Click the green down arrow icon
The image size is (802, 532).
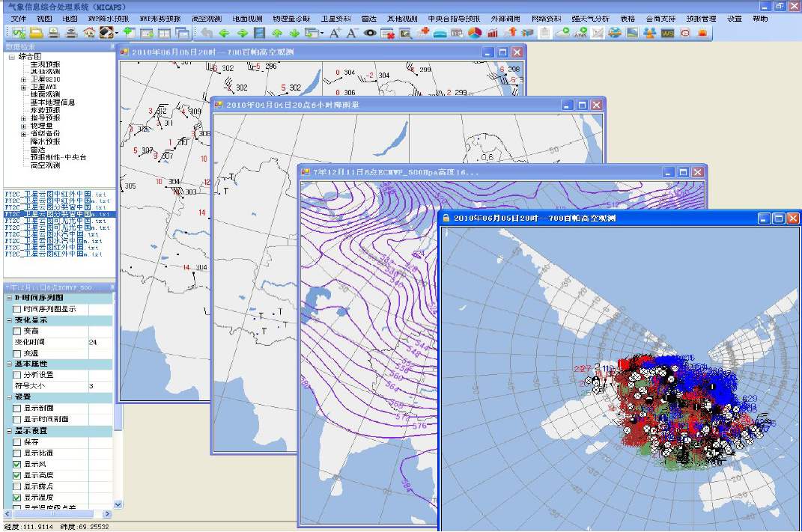pos(294,33)
